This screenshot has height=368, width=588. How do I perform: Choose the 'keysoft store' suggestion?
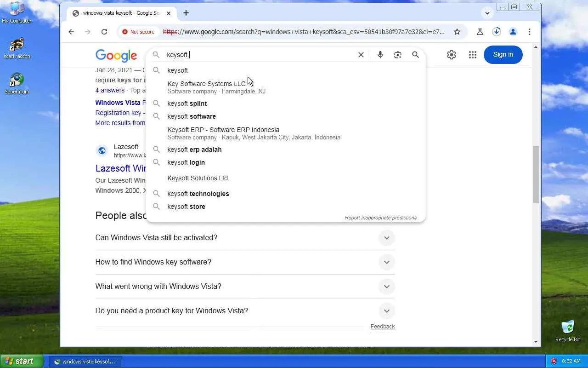(286, 207)
